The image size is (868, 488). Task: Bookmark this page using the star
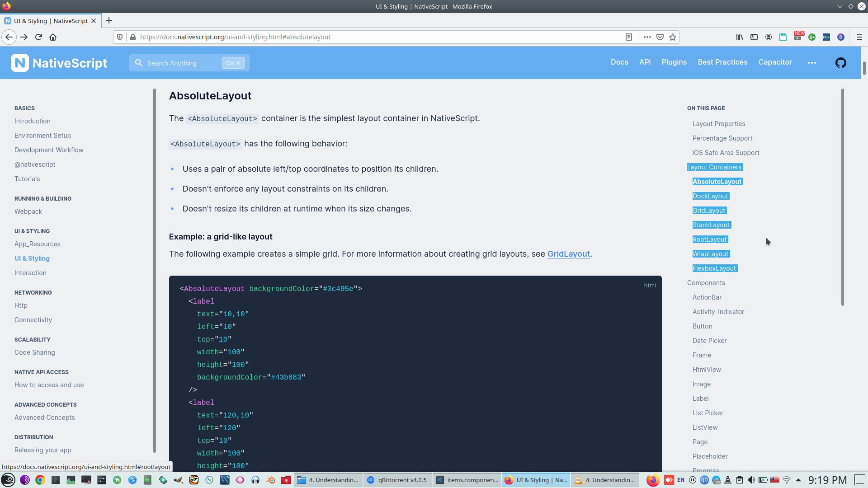tap(673, 37)
